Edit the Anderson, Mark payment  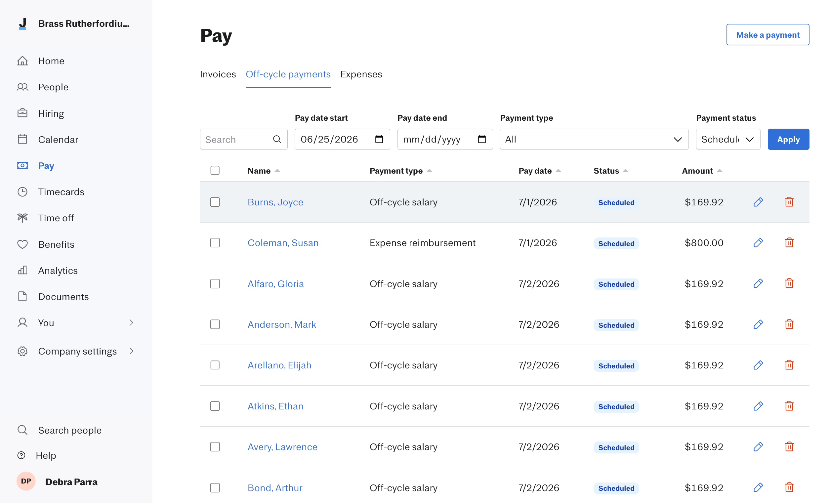coord(758,325)
